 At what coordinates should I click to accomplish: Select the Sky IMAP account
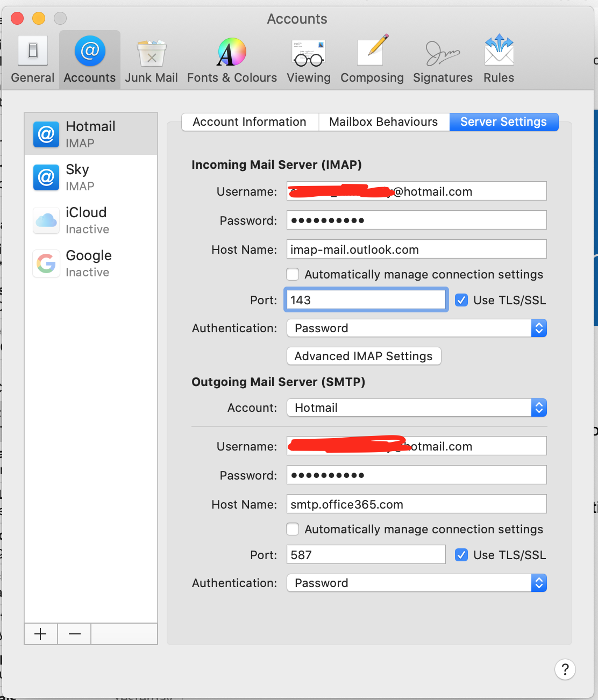click(x=91, y=177)
